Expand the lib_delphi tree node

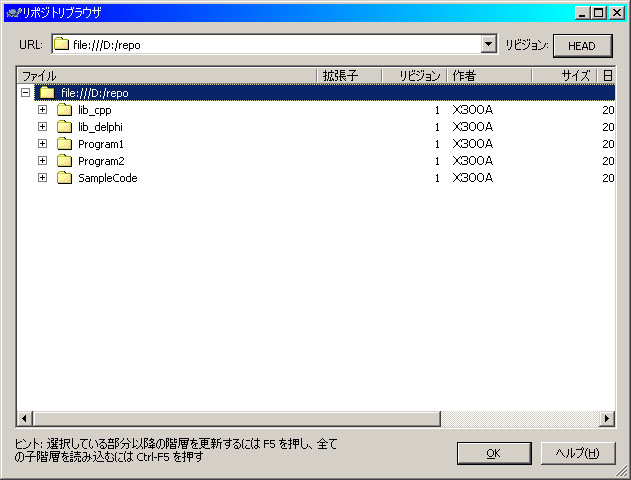pos(42,127)
